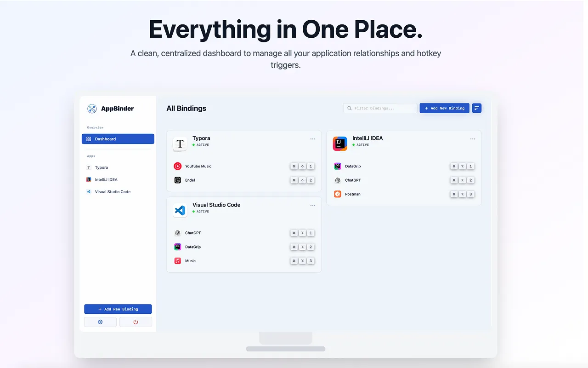Click the Typora icon in the sidebar
The image size is (588, 368).
89,167
